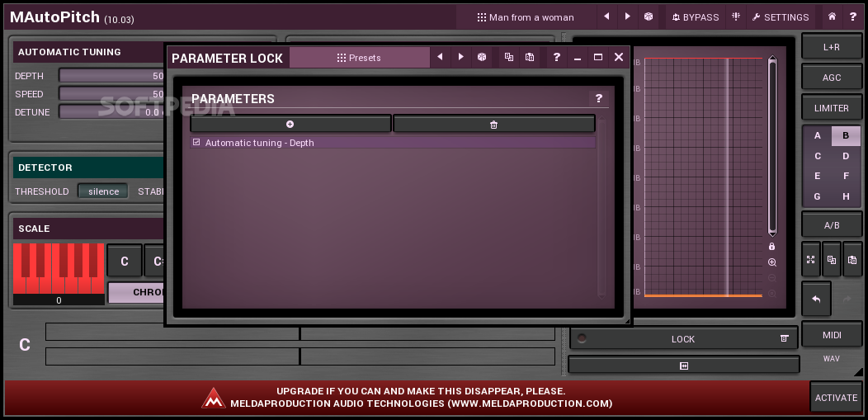Image resolution: width=868 pixels, height=420 pixels.
Task: Open SETTINGS menu
Action: coord(781,17)
